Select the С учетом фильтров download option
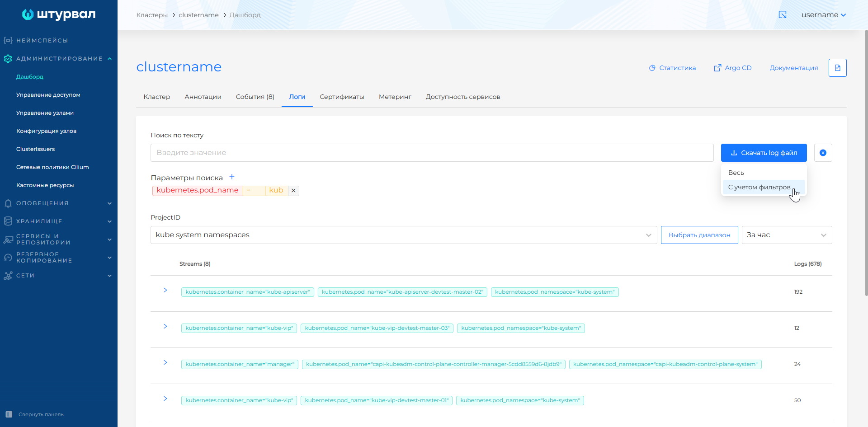 (759, 187)
